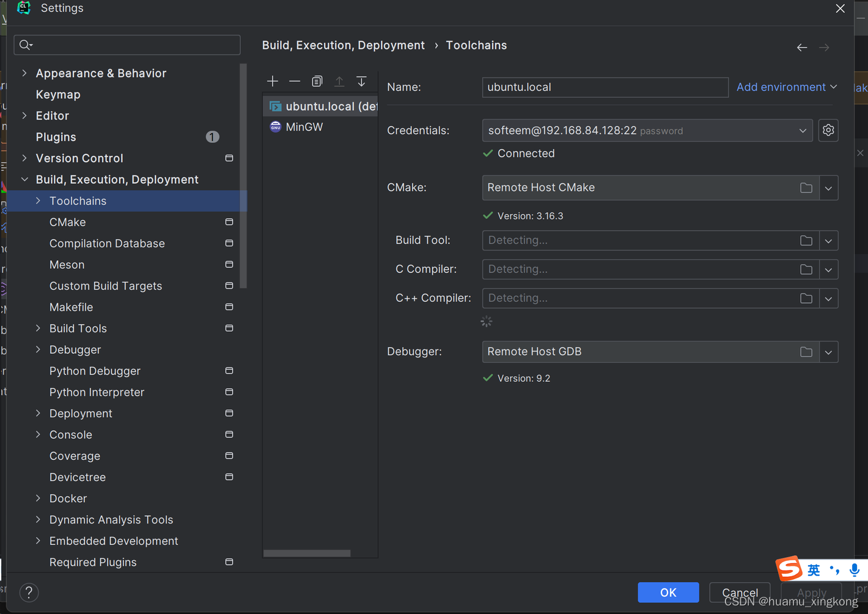This screenshot has height=614, width=868.
Task: Browse for Debugger folder icon
Action: point(806,352)
